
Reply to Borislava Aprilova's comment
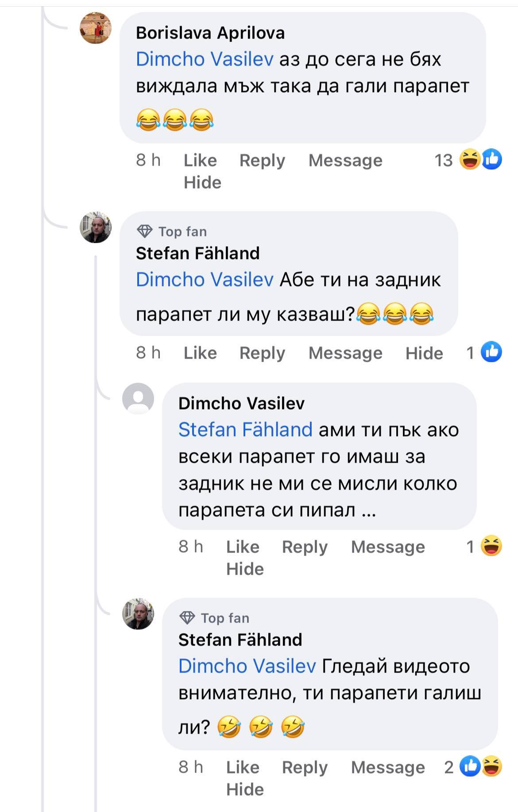(262, 160)
